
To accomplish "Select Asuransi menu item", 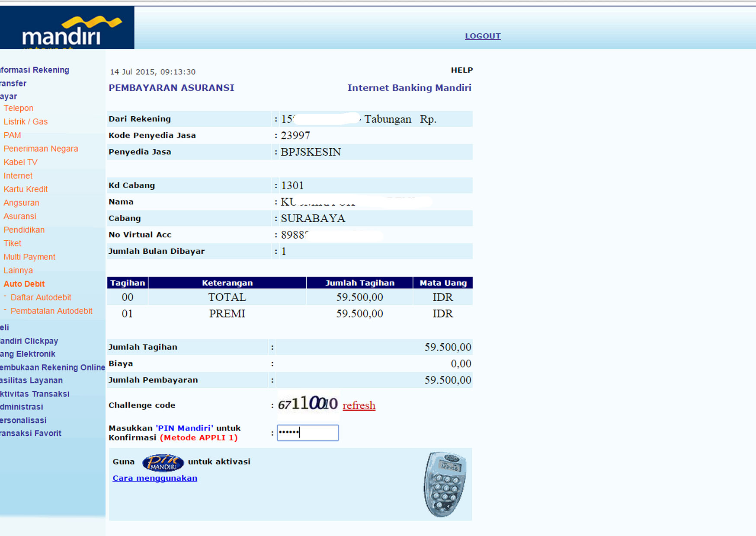I will 20,216.
